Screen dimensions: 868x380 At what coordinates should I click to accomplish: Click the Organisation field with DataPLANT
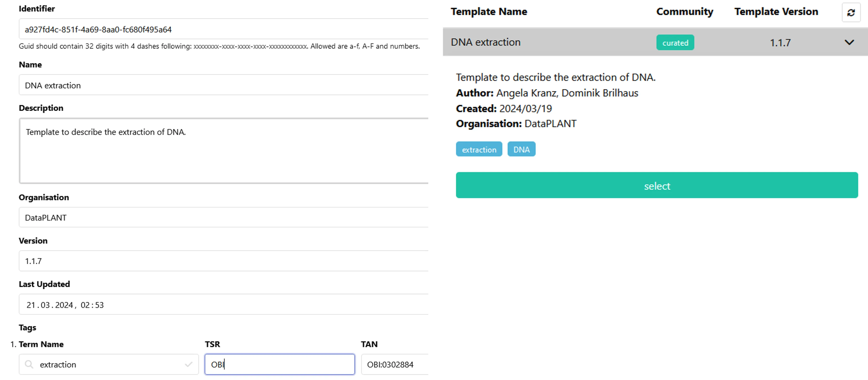[x=222, y=217]
